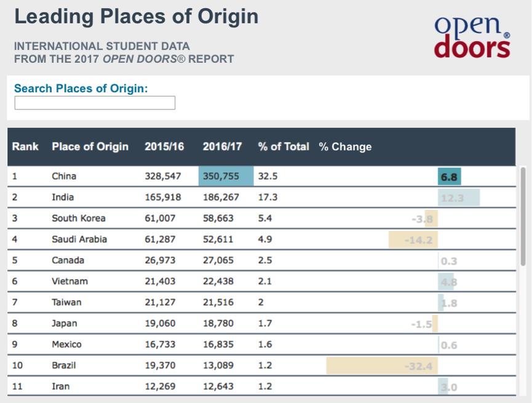
Task: Click Saudi Arabia's -14.2 change bar
Action: (x=413, y=239)
